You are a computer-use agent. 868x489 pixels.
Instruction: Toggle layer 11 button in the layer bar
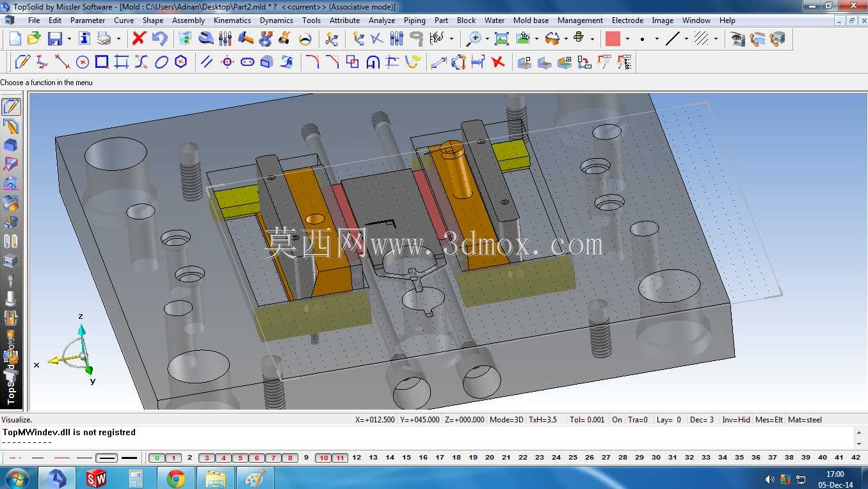(x=340, y=458)
